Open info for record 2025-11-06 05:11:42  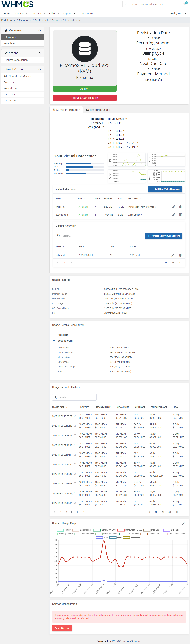pyautogui.click(x=75, y=464)
